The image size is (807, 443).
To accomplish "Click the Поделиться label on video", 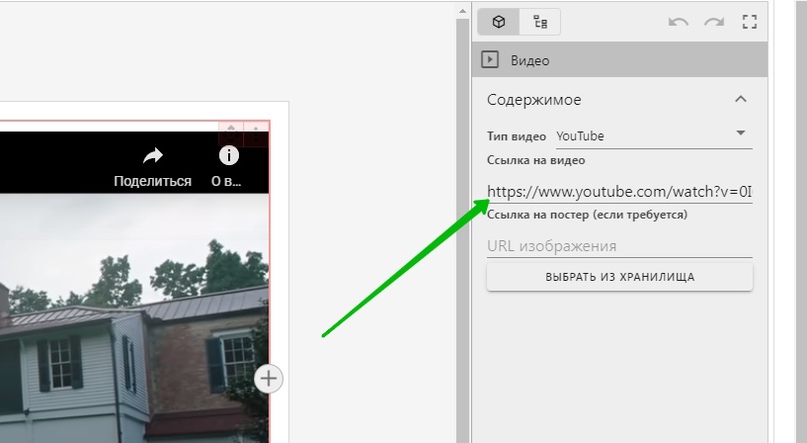I will click(x=152, y=181).
